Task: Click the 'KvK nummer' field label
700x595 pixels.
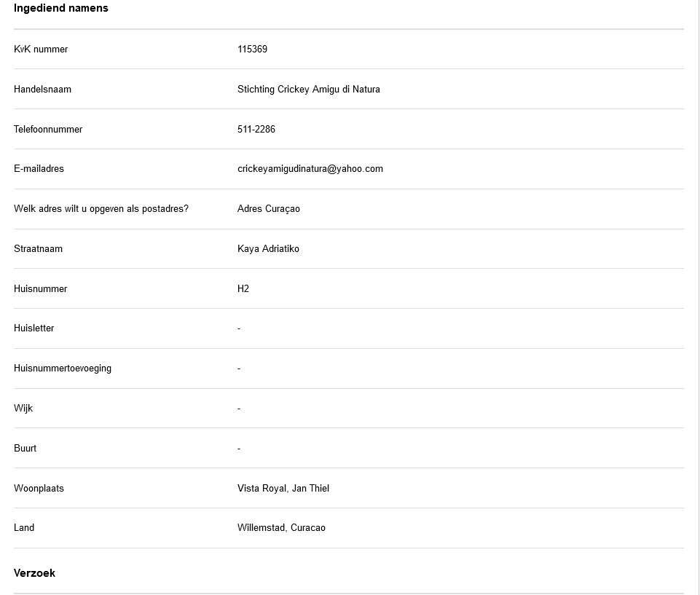Action: 41,50
